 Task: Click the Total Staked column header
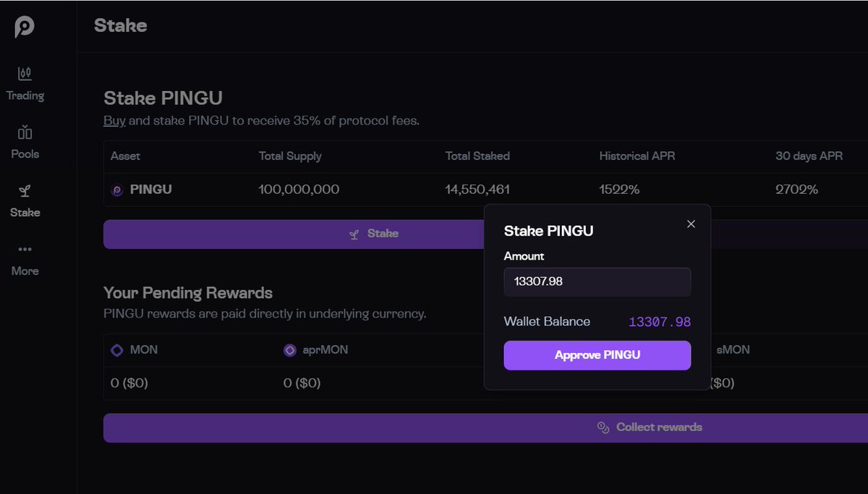click(477, 156)
